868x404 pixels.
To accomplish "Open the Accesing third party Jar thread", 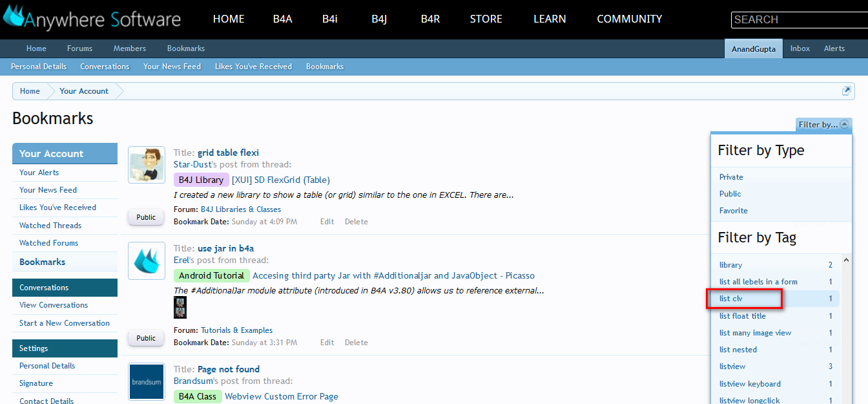I will (x=393, y=275).
